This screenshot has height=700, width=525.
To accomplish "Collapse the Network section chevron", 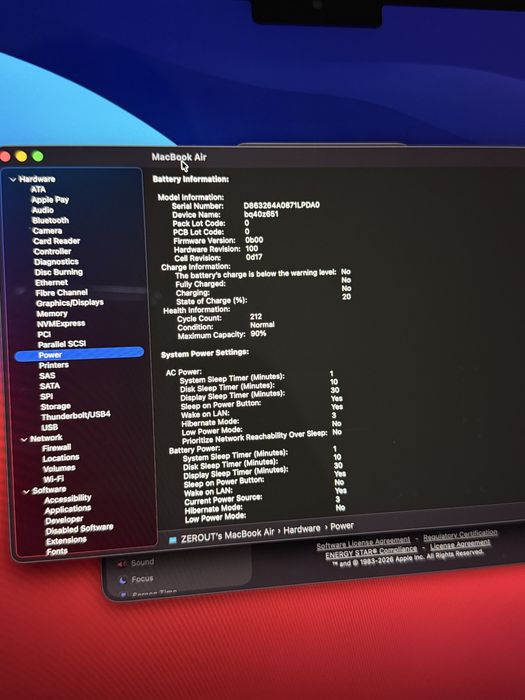I will click(x=24, y=439).
